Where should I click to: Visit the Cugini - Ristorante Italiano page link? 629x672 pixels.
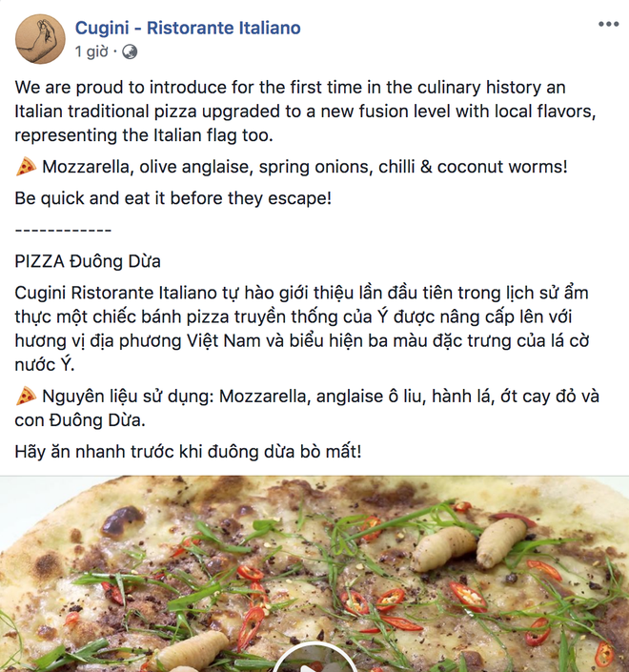(x=188, y=28)
